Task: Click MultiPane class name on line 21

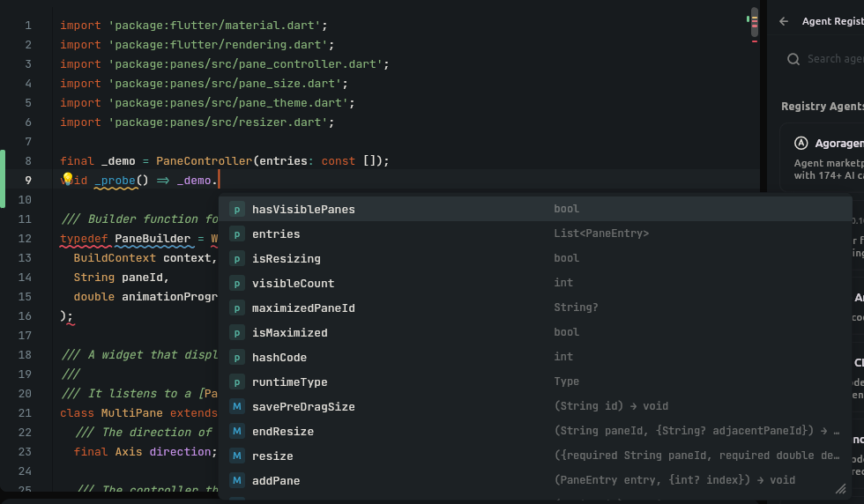Action: pyautogui.click(x=131, y=413)
